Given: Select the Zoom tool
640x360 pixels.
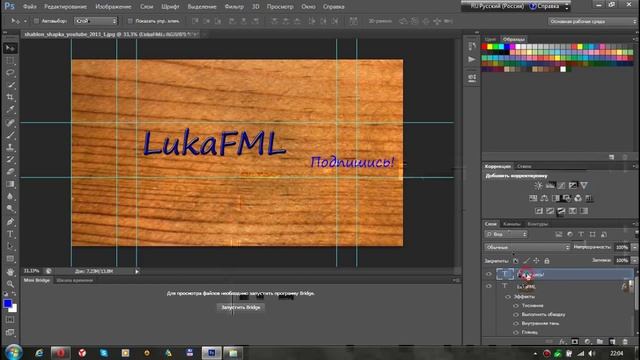Looking at the screenshot, I should point(10,284).
